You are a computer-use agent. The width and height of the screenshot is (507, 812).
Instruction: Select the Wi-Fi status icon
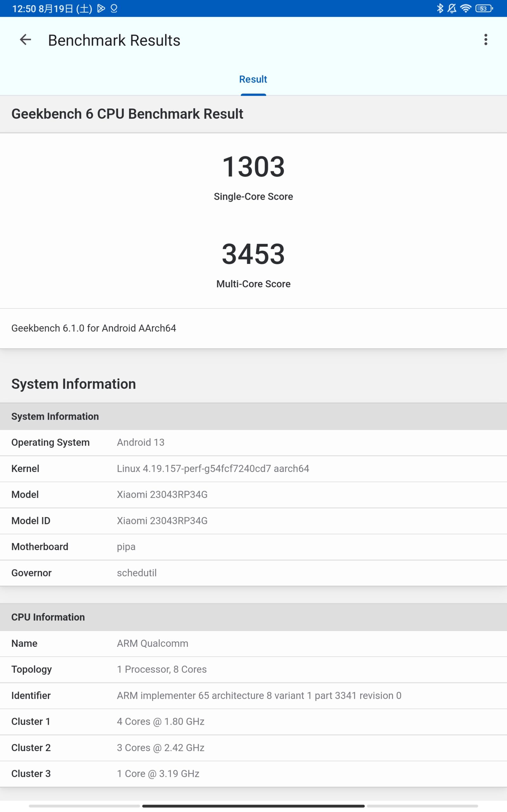coord(466,8)
